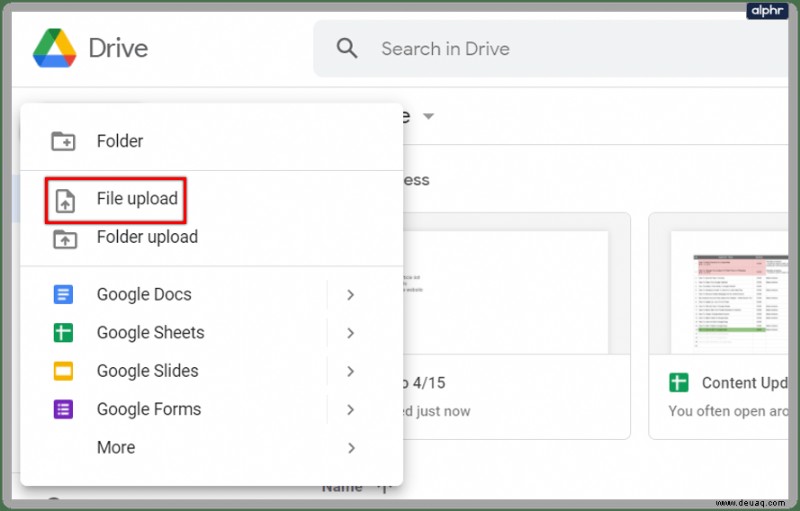Click the search magnifier icon
This screenshot has width=800, height=511.
click(347, 48)
